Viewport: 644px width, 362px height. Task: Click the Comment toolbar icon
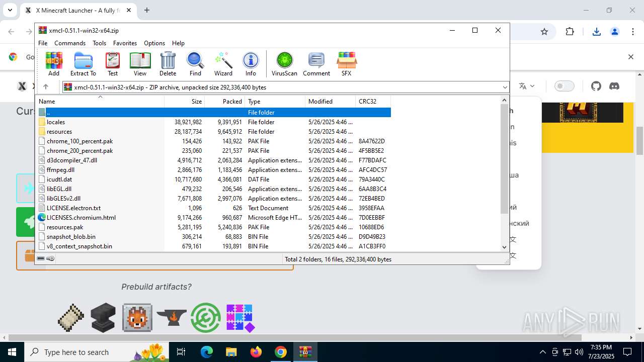click(x=316, y=64)
